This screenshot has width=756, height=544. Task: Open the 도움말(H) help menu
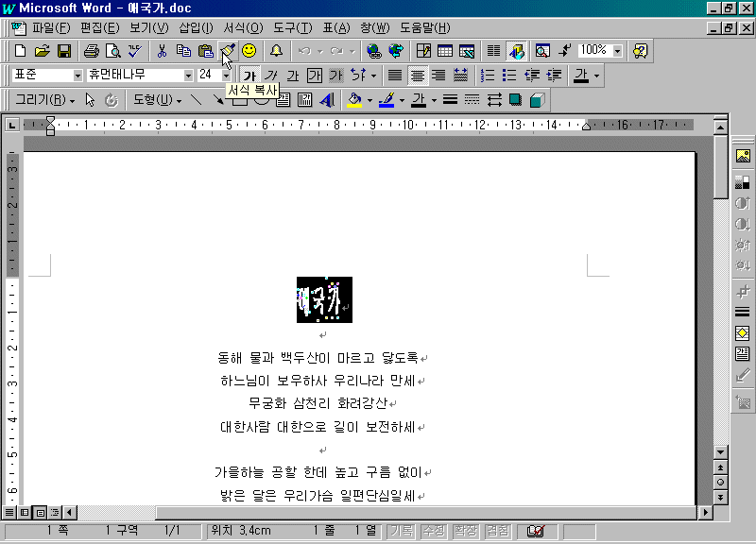[424, 28]
